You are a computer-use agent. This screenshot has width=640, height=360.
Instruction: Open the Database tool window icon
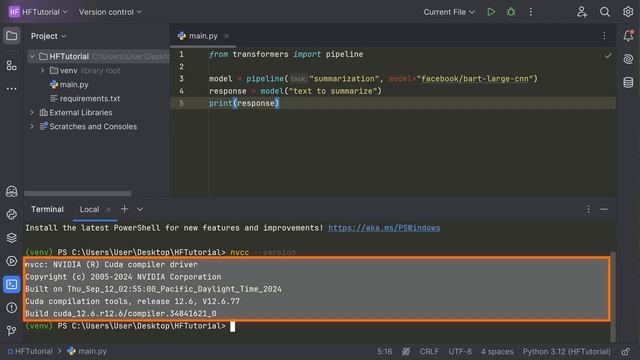point(628,82)
